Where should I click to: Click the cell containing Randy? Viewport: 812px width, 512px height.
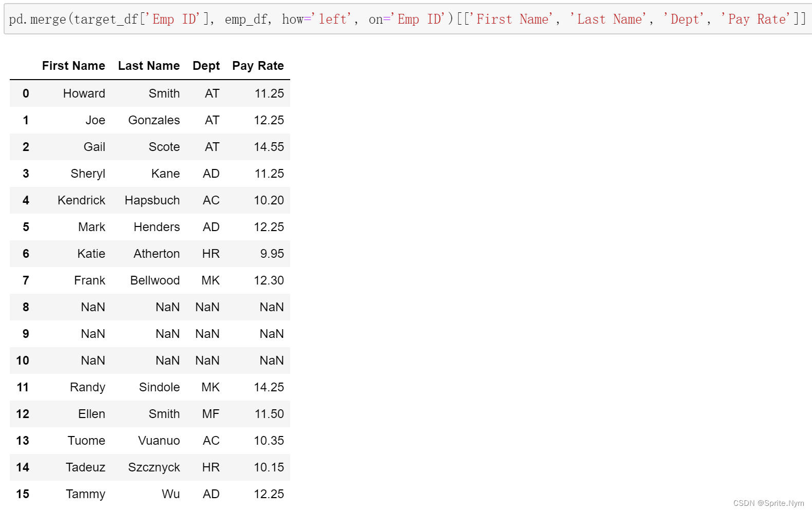click(x=87, y=387)
